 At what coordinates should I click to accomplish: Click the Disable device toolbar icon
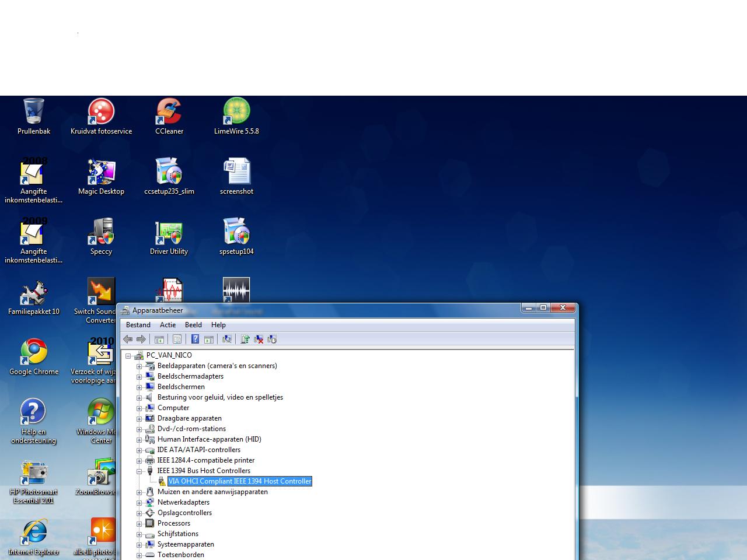tap(272, 339)
